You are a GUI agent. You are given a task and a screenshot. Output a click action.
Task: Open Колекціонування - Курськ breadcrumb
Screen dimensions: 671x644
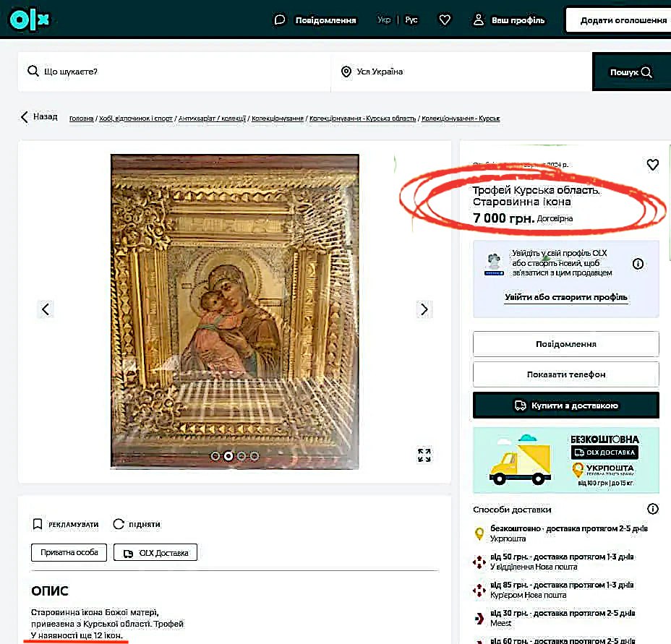(x=461, y=119)
